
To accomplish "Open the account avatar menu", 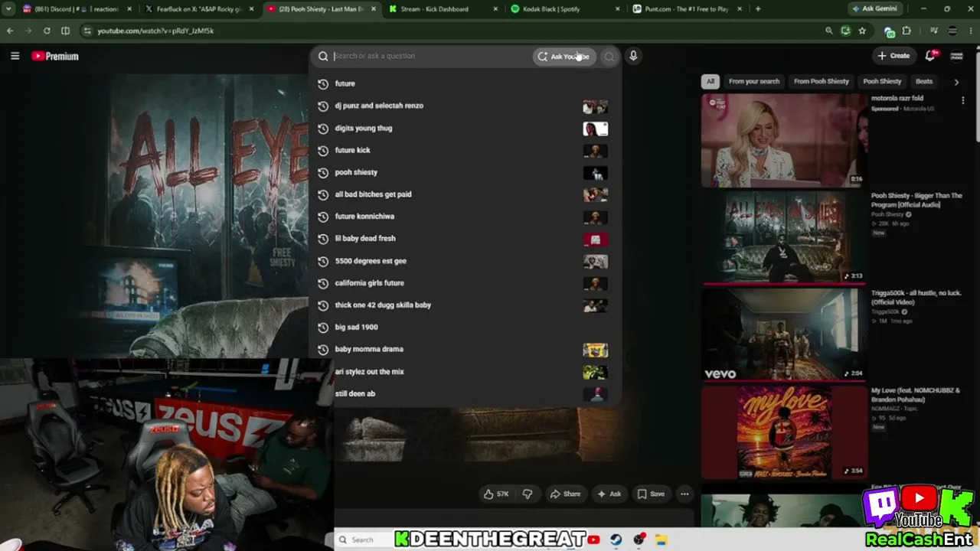I will click(956, 56).
